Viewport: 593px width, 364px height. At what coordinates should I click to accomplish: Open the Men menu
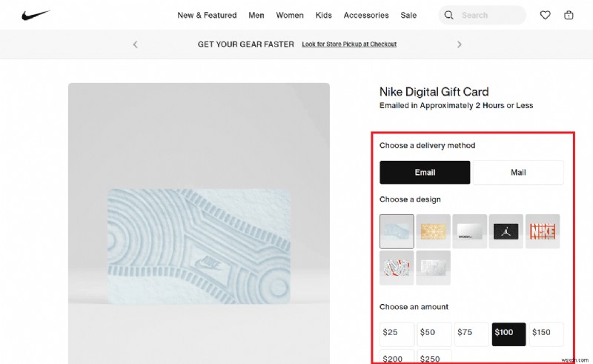pyautogui.click(x=256, y=15)
